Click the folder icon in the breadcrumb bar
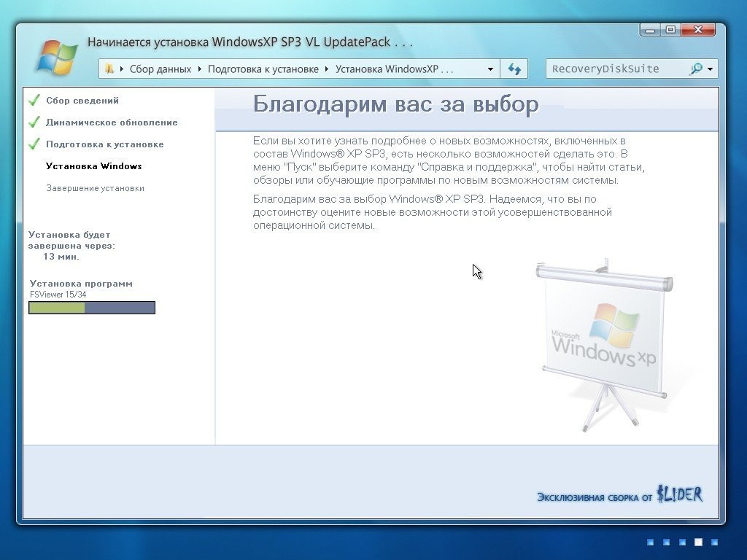 click(x=109, y=69)
